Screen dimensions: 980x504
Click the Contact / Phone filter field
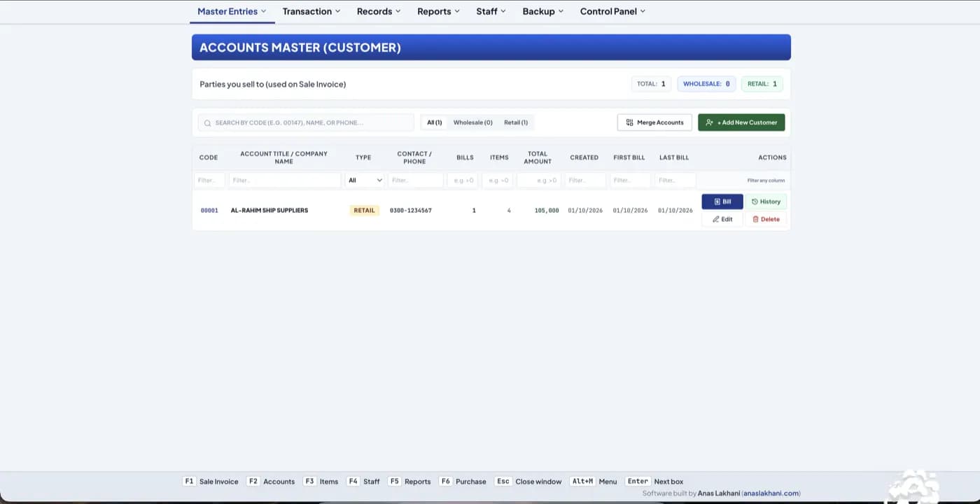[416, 180]
